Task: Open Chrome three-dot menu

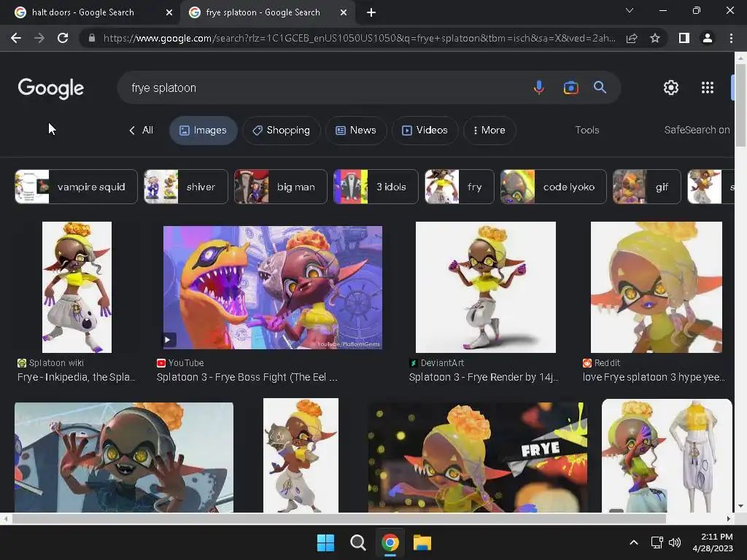Action: [731, 38]
